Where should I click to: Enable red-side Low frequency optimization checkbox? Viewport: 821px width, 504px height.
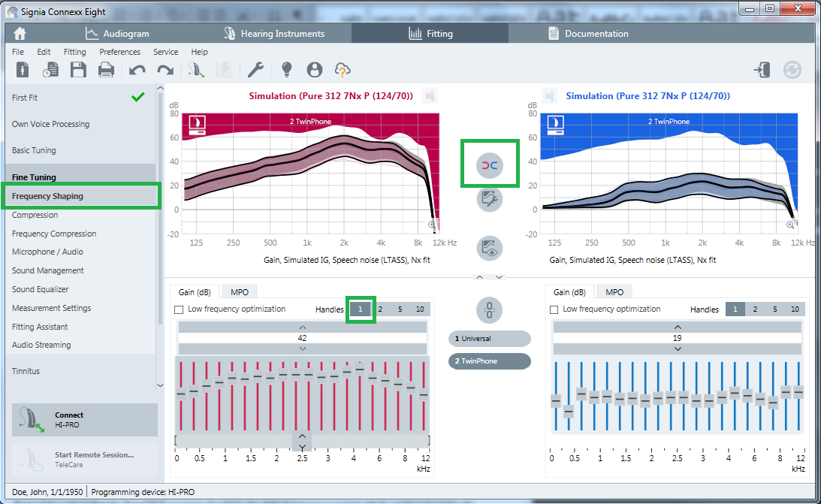click(x=179, y=309)
